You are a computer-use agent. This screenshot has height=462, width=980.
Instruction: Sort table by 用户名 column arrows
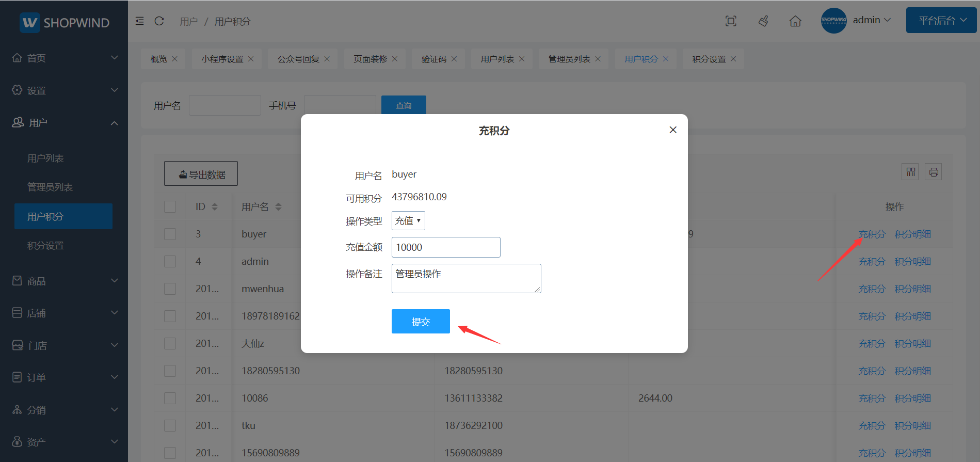[278, 207]
